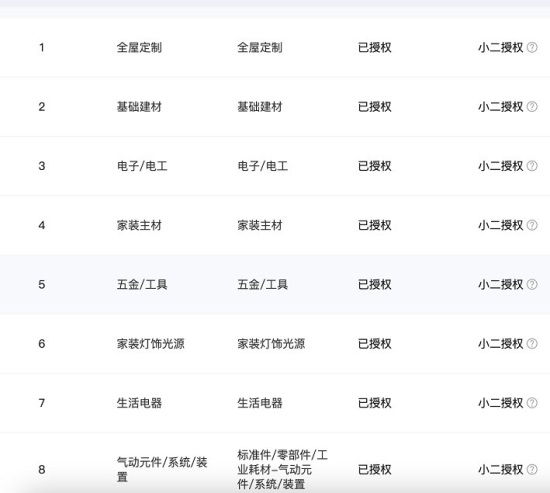The width and height of the screenshot is (550, 493).
Task: Click 小二授权 text in row 1
Action: pos(501,47)
